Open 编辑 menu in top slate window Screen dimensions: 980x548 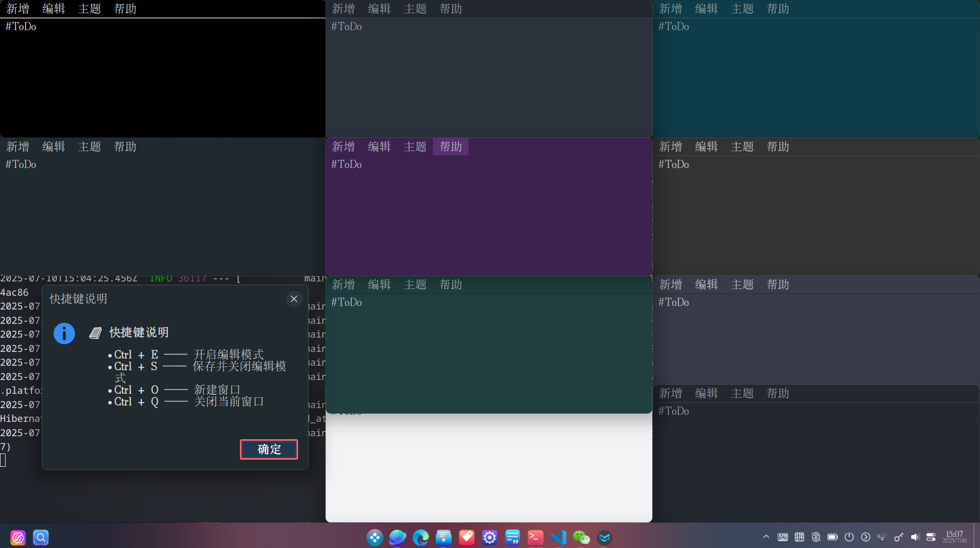379,9
